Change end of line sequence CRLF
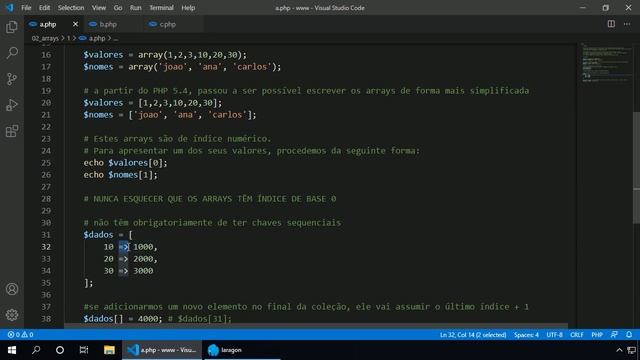The width and height of the screenshot is (640, 360). point(576,335)
